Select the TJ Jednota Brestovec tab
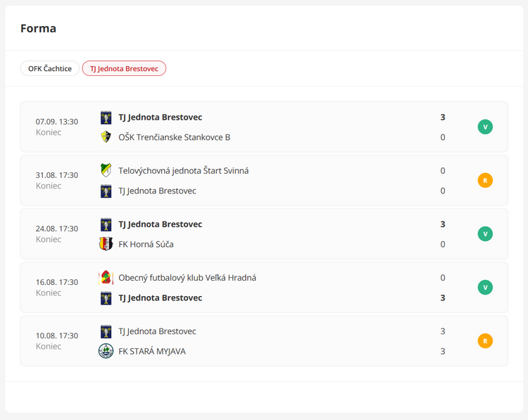This screenshot has width=528, height=420. pos(124,69)
